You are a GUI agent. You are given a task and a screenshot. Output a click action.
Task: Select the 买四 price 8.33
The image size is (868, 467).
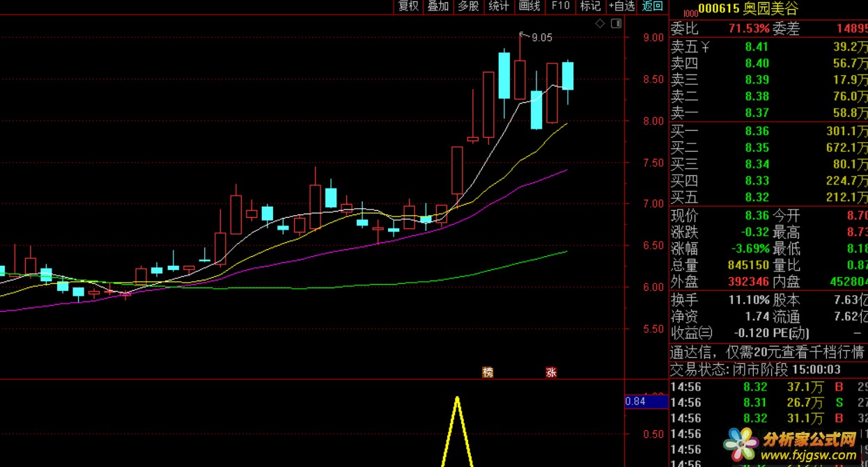[757, 181]
